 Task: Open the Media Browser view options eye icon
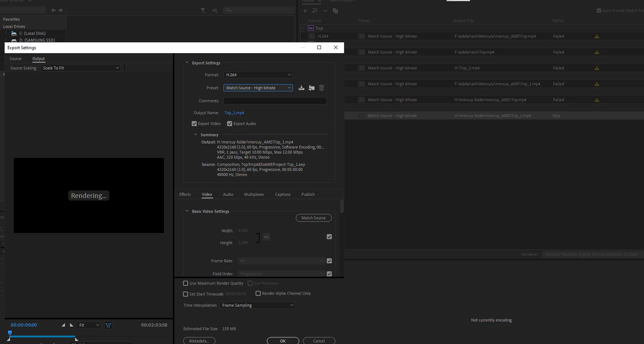click(x=215, y=10)
